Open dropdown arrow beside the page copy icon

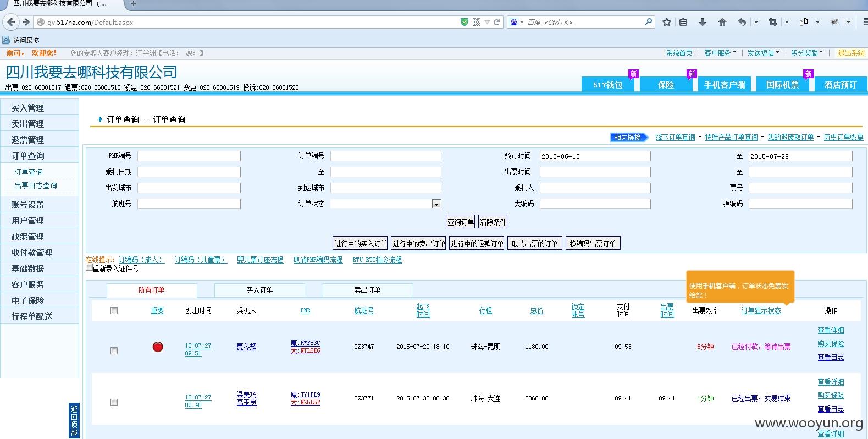coord(817,22)
